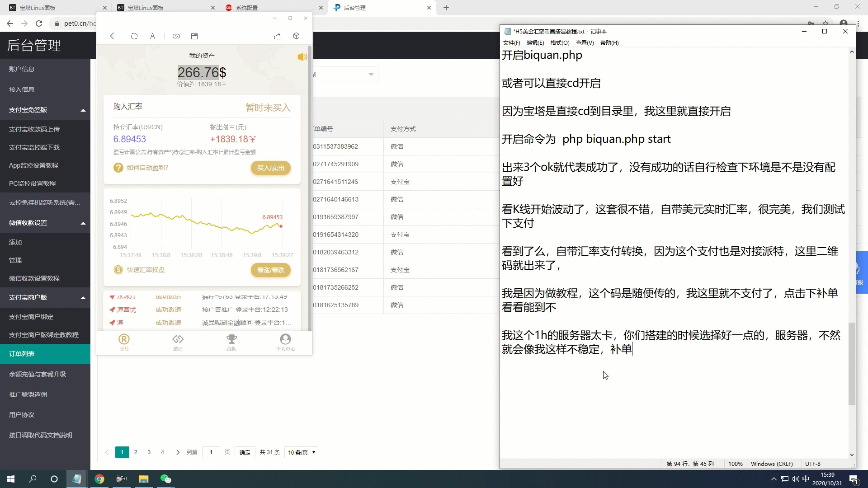Open the notification center icon
The image size is (868, 488).
click(x=854, y=479)
